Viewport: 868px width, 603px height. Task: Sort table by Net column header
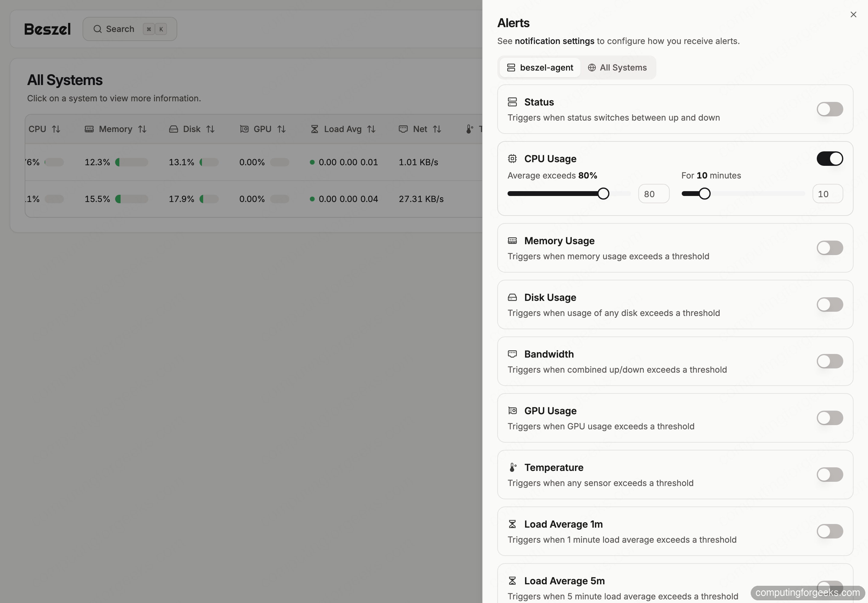point(420,129)
